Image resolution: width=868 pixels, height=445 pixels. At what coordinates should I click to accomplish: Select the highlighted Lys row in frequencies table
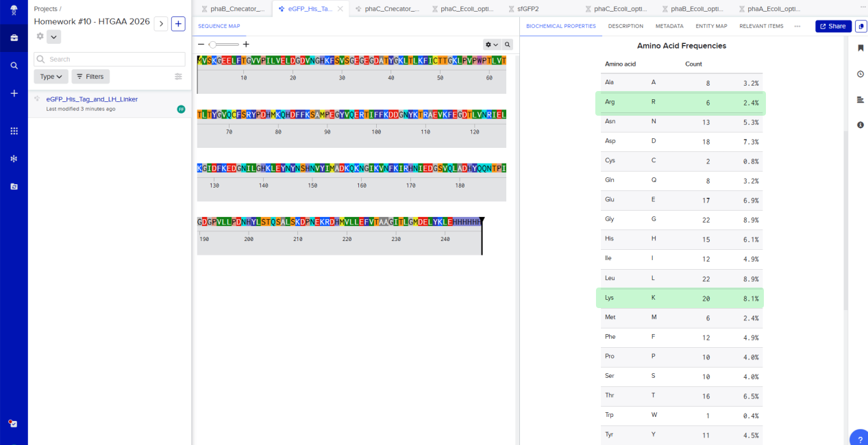pyautogui.click(x=681, y=298)
